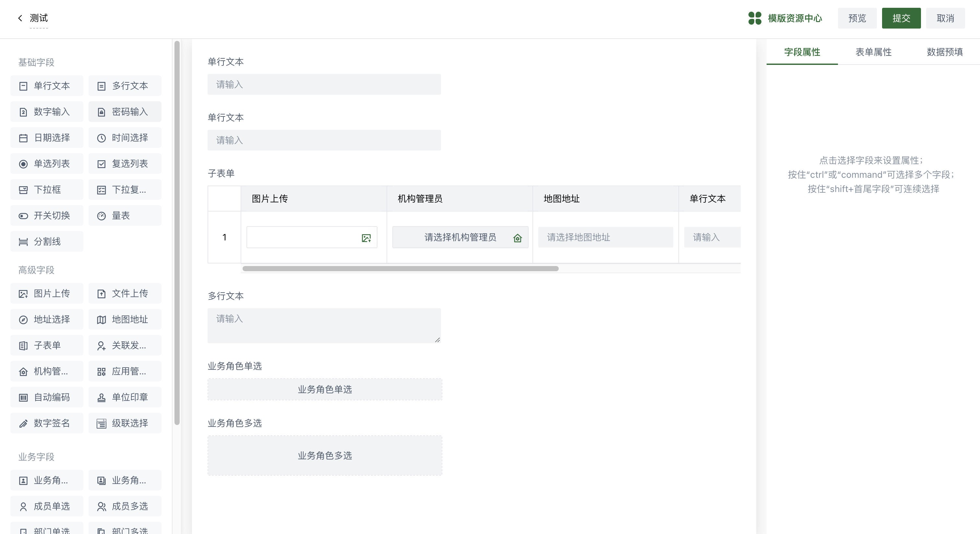Click the 多行文本 field label on canvas
Viewport: 980px width, 534px height.
click(x=225, y=296)
